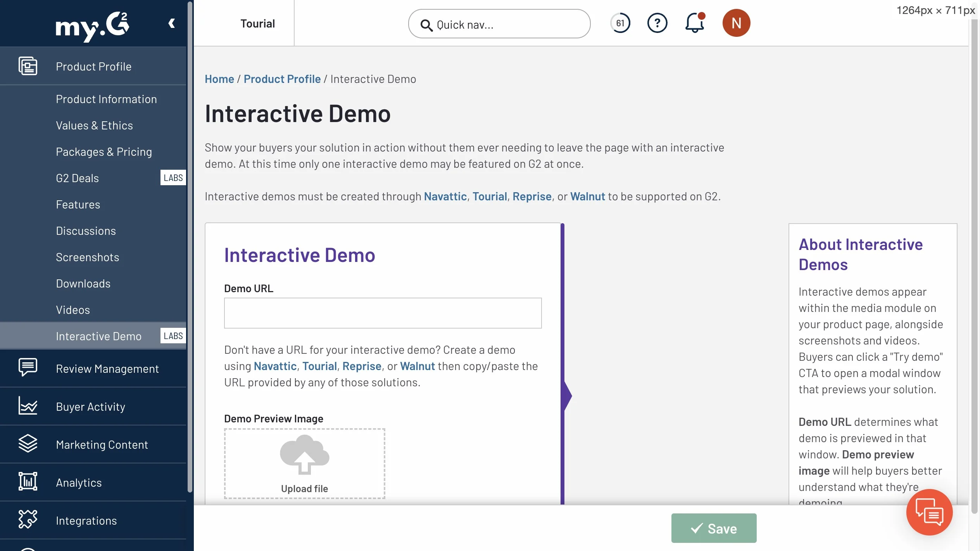
Task: Open Walnut link under Demo URL
Action: pyautogui.click(x=418, y=366)
